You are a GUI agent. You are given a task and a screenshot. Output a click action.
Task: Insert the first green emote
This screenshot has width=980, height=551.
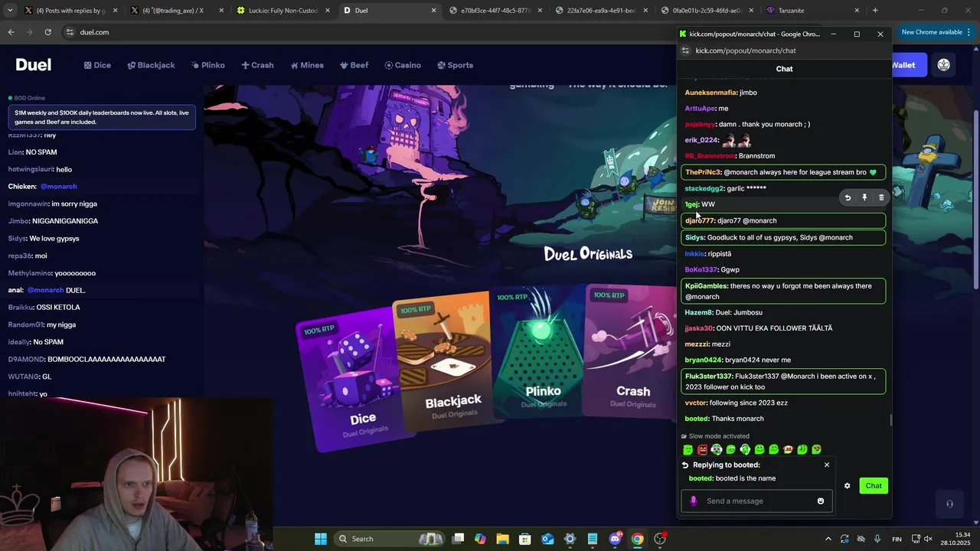[x=688, y=450]
